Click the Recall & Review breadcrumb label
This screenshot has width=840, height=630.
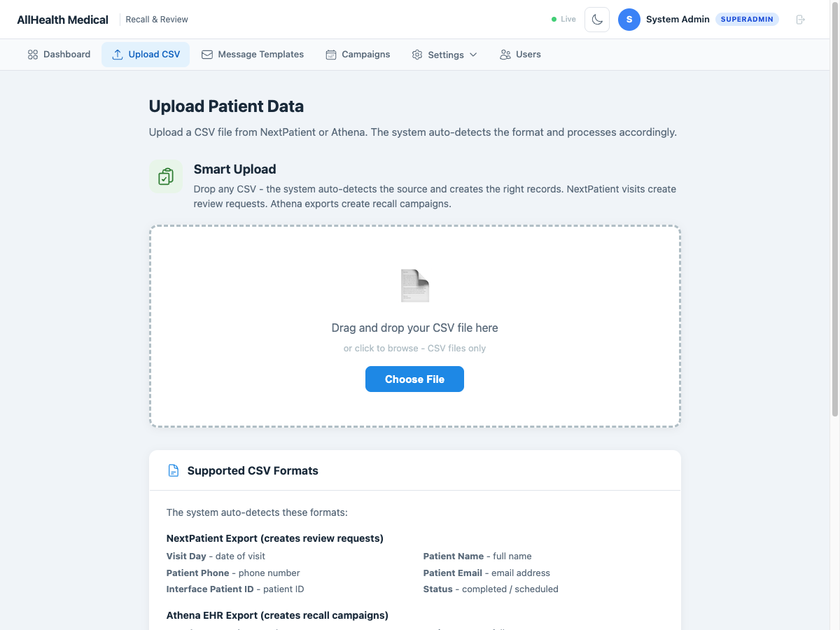pyautogui.click(x=156, y=19)
